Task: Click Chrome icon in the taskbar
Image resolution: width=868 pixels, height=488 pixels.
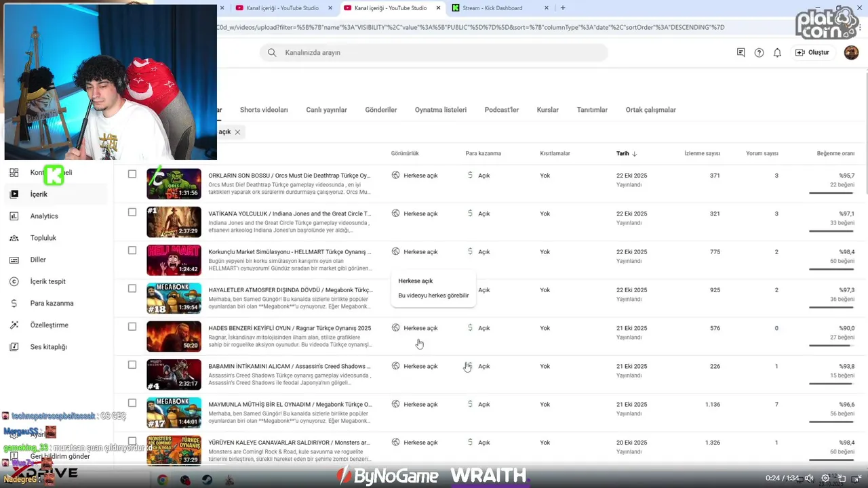Action: coord(163,480)
